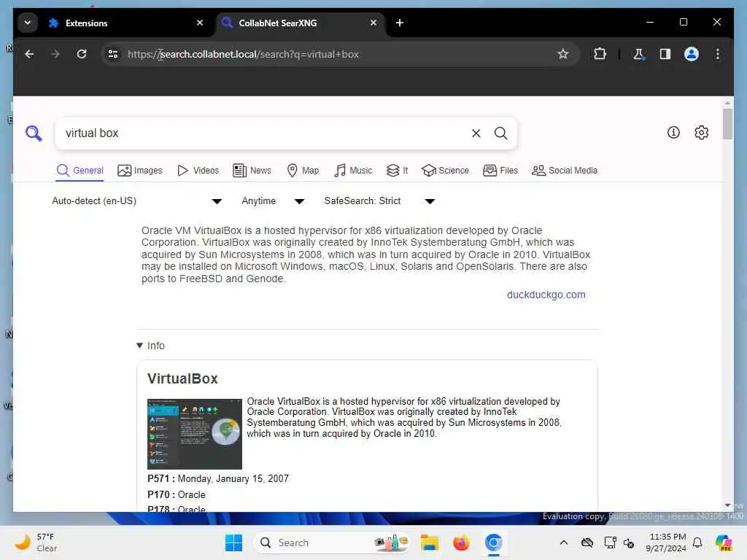Click the page vertical scrollbar thumb
747x560 pixels.
coord(727,124)
